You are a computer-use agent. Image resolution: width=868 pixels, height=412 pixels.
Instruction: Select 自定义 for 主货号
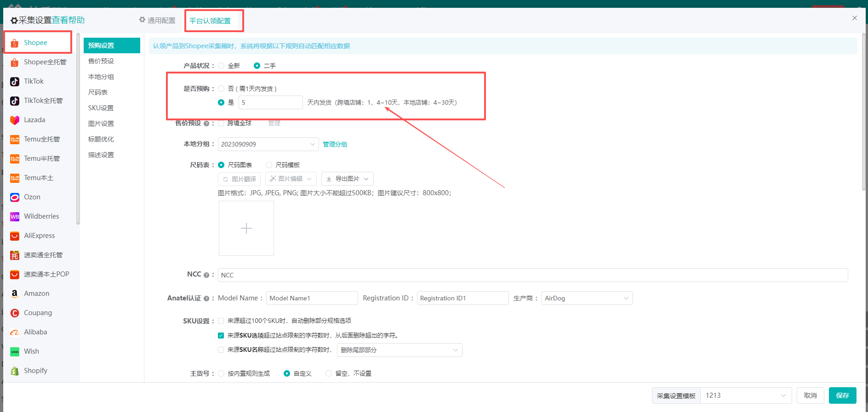pyautogui.click(x=287, y=373)
